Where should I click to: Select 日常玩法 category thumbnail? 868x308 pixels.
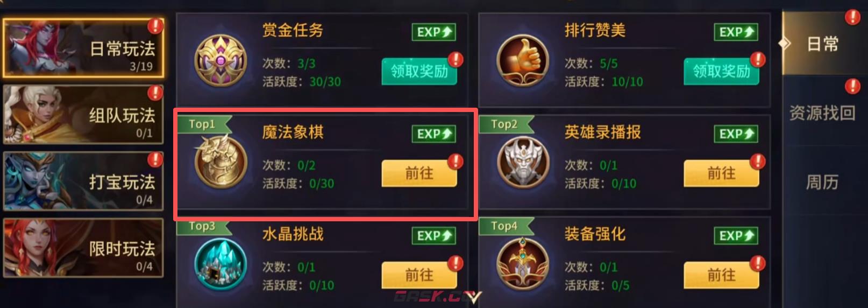tap(83, 48)
